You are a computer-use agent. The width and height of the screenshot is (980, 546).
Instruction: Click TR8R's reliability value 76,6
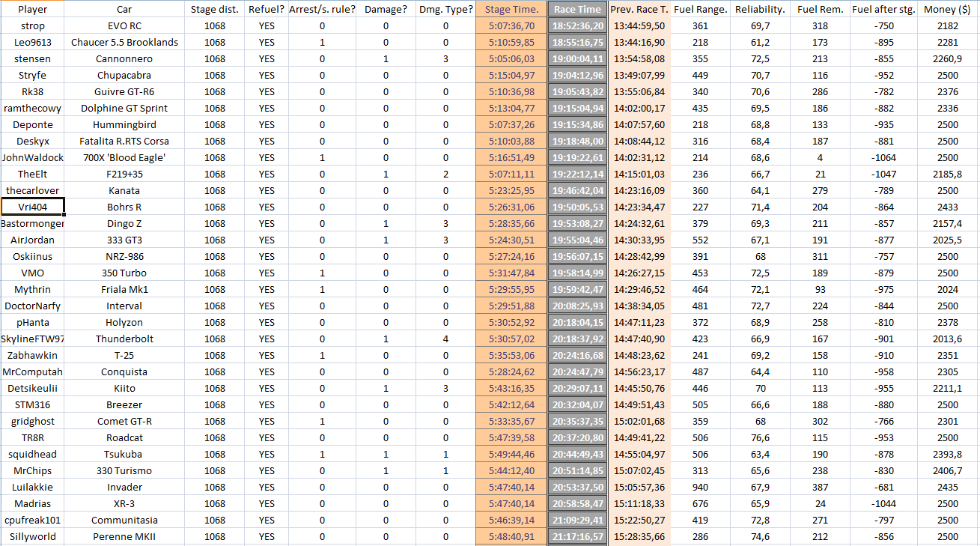point(760,437)
